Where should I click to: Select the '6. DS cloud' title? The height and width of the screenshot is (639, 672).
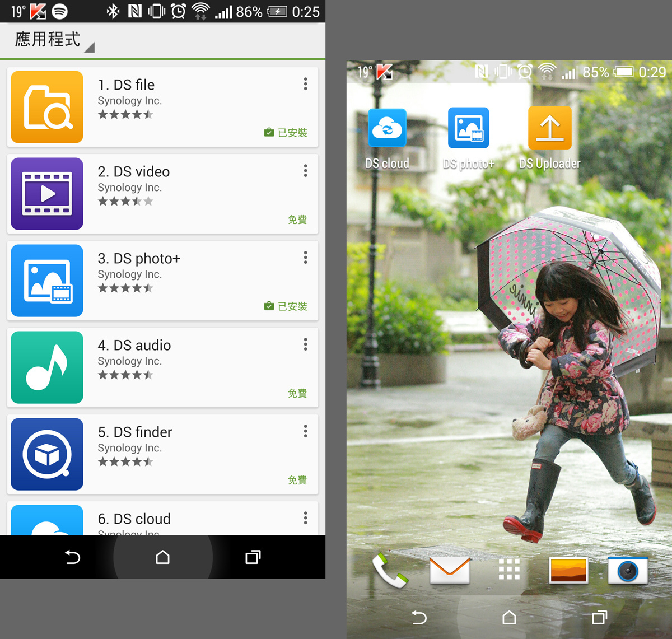coord(134,519)
